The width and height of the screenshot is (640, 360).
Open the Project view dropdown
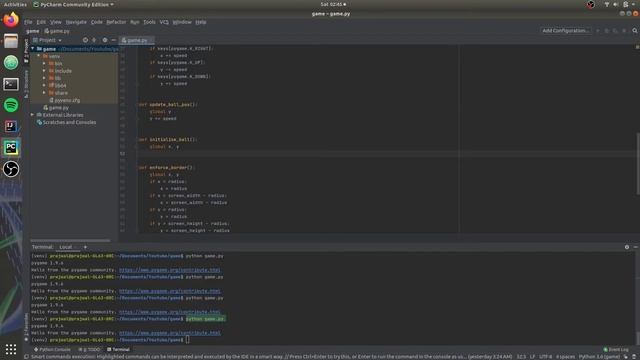click(x=47, y=40)
